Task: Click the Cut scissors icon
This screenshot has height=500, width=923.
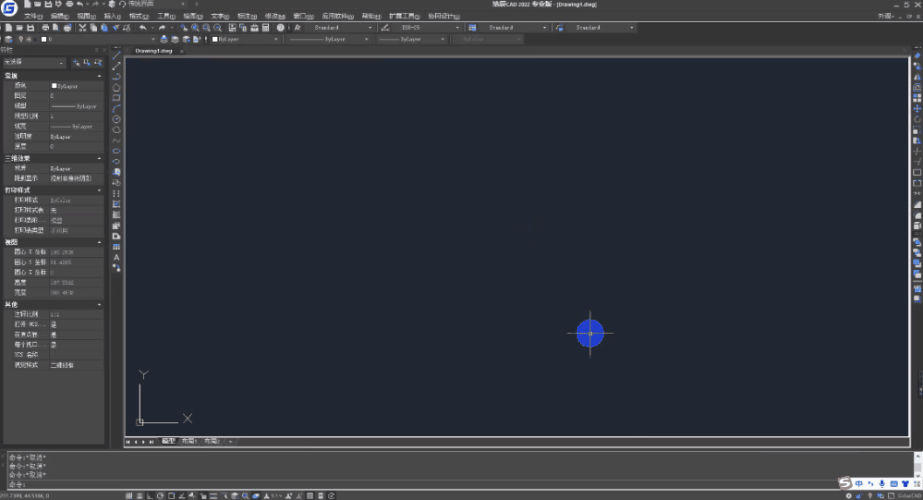Action: pos(82,28)
